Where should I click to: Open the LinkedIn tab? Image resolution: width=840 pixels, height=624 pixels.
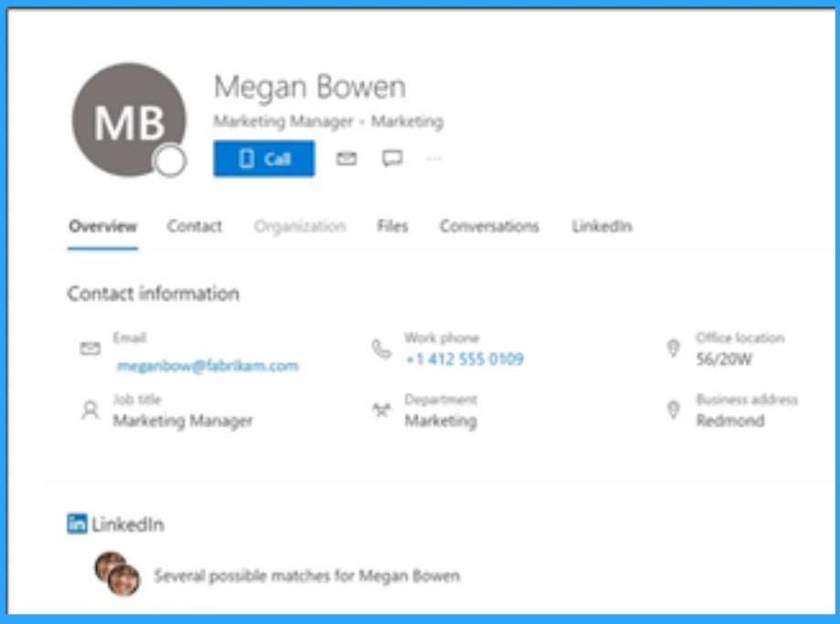pyautogui.click(x=601, y=227)
